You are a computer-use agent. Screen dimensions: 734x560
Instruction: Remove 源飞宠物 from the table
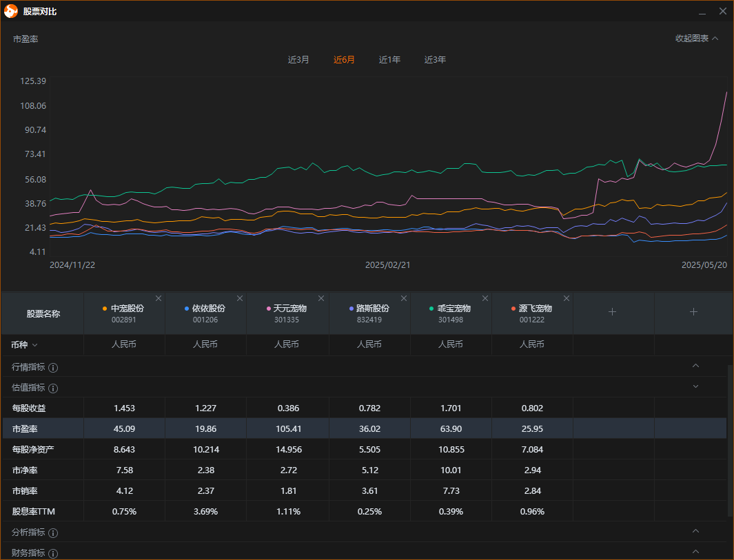click(x=567, y=298)
